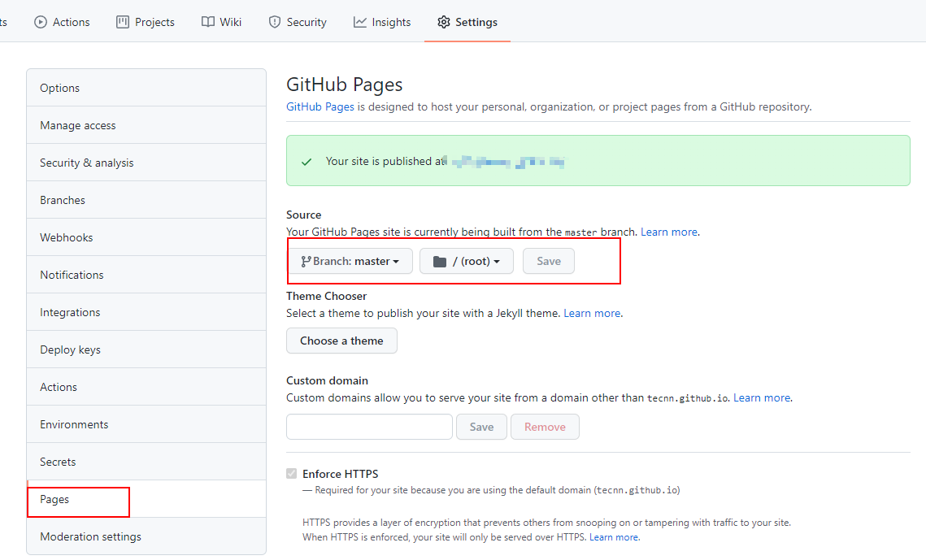Click the Insights graph icon
926x560 pixels.
coord(359,22)
